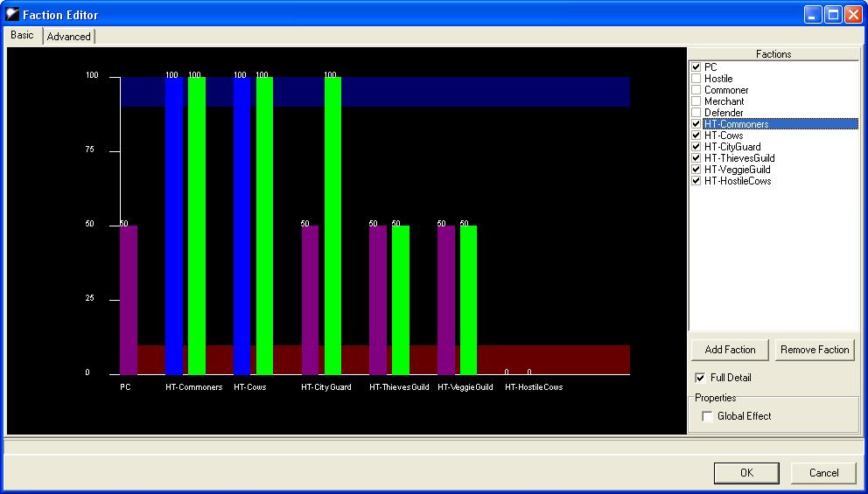Toggle the HT-ThievesGuild checkbox
868x494 pixels.
pyautogui.click(x=696, y=158)
